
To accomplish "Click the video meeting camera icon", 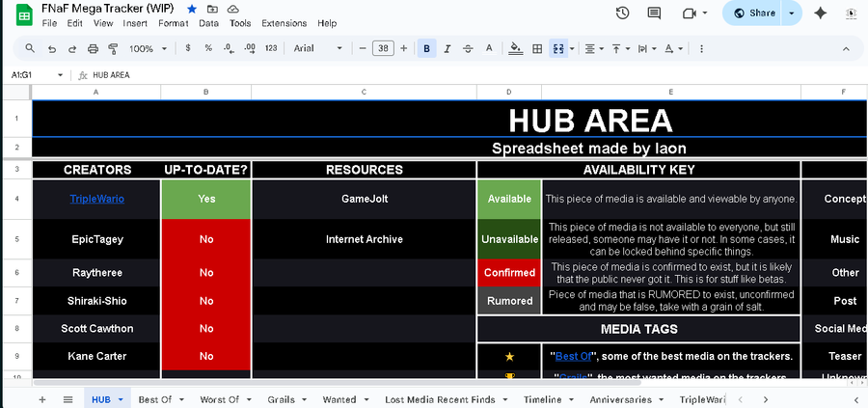I will coord(690,13).
